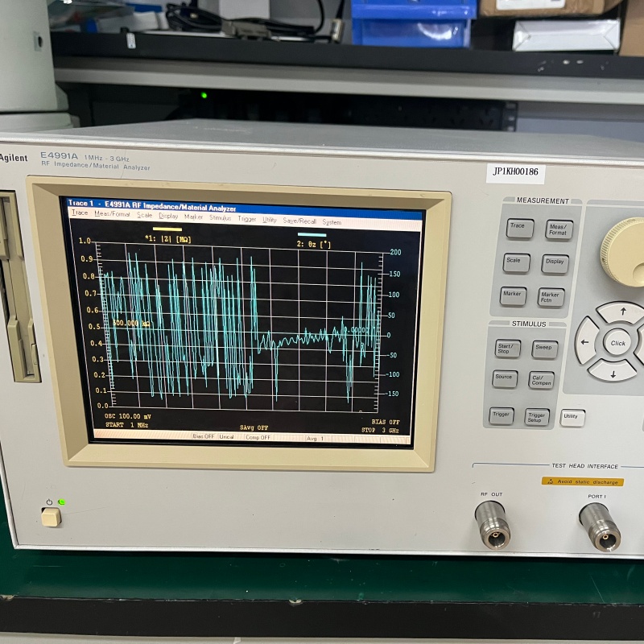Image resolution: width=644 pixels, height=644 pixels.
Task: Click the Comp OFF status bar field
Action: (258, 437)
